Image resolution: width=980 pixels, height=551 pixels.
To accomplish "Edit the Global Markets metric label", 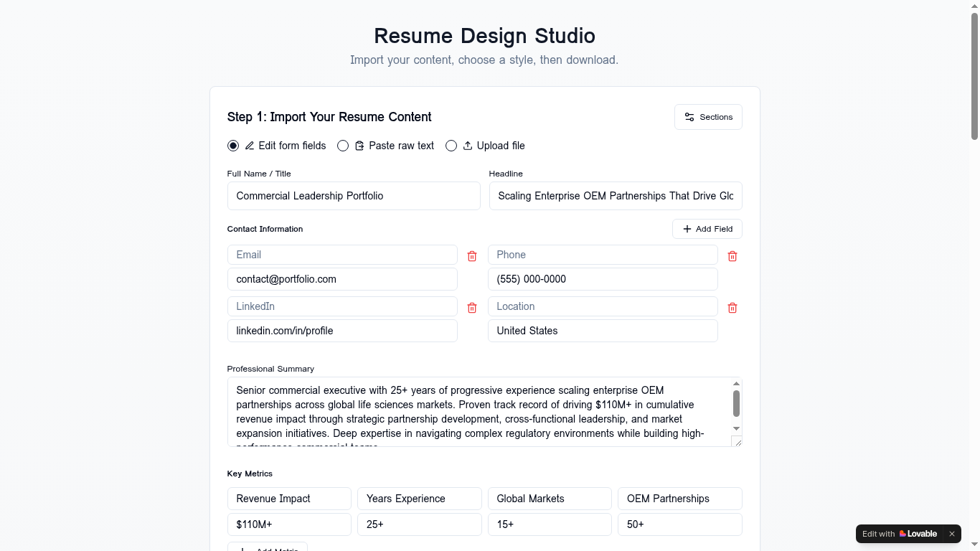I will (x=550, y=499).
